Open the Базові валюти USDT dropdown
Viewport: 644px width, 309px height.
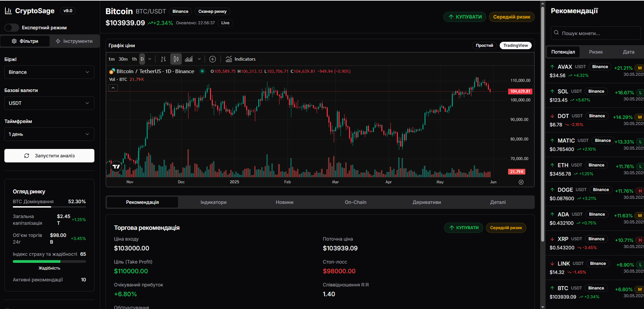(x=49, y=103)
